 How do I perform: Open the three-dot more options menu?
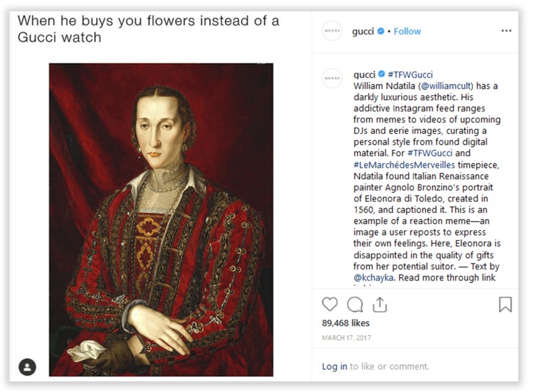[506, 31]
